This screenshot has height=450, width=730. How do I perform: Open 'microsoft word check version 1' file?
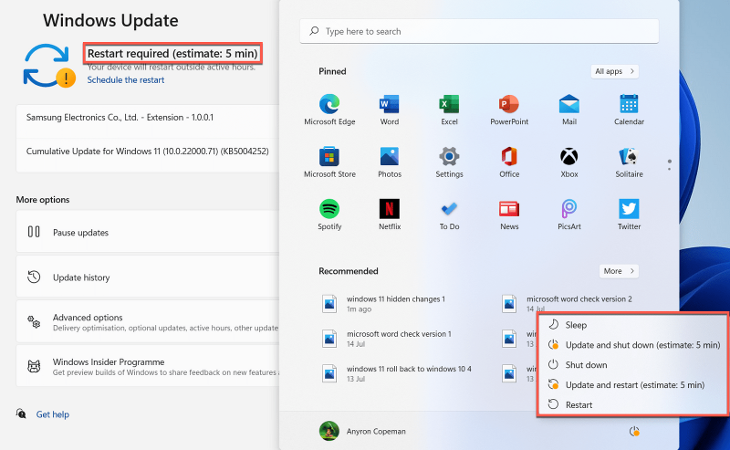click(386, 338)
